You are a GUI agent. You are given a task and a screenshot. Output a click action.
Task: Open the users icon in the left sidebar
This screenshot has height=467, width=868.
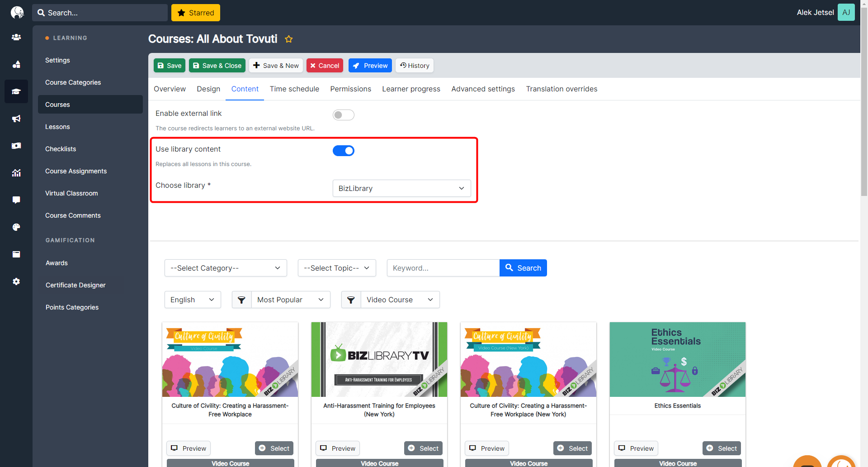pos(16,37)
